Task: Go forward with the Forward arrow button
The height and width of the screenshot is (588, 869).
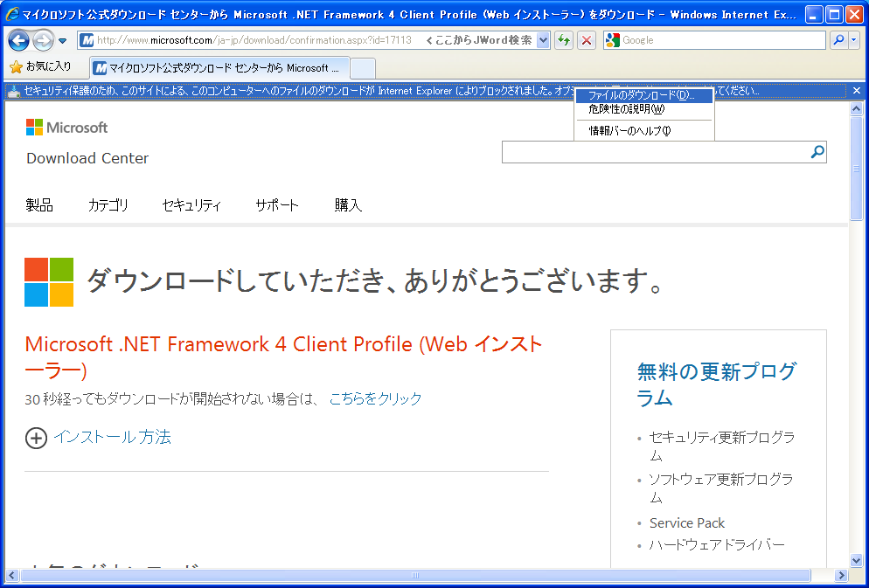Action: 43,40
